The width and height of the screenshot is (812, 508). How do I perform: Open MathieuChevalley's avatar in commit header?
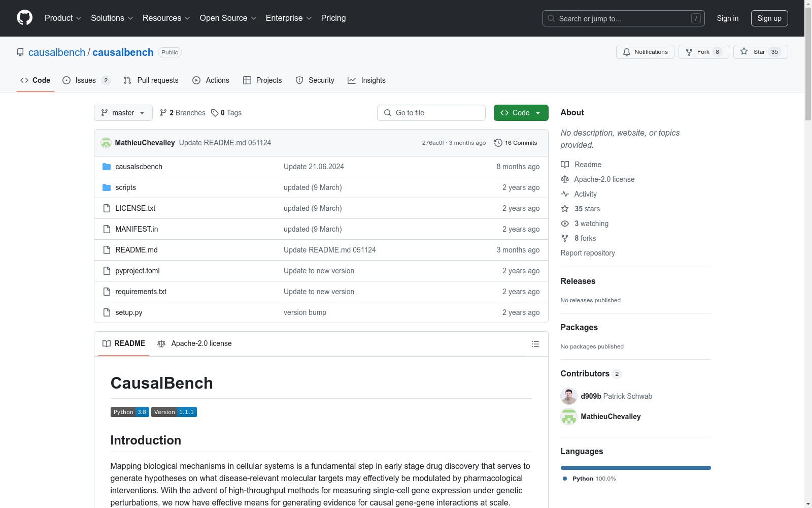[x=106, y=143]
